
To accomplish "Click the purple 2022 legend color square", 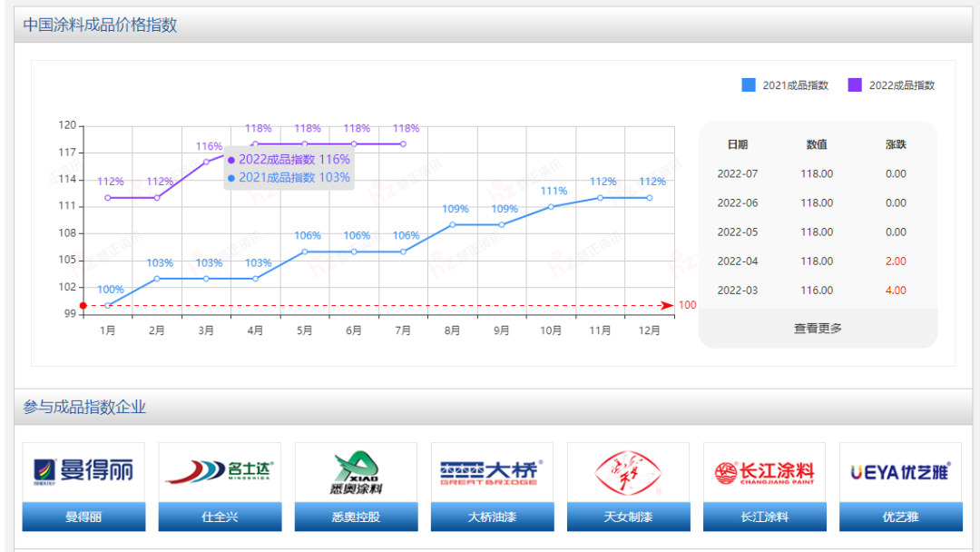I will (x=855, y=85).
